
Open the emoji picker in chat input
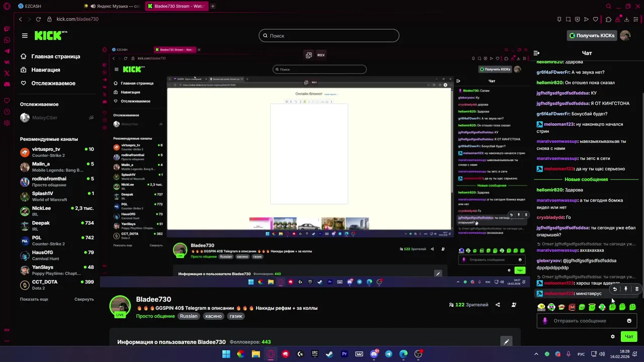click(629, 321)
